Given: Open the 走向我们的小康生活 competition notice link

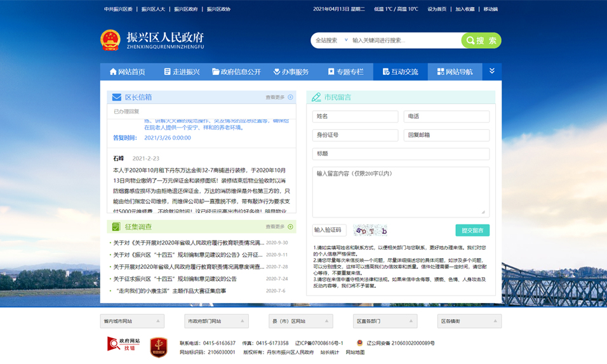Looking at the screenshot, I should [x=171, y=291].
